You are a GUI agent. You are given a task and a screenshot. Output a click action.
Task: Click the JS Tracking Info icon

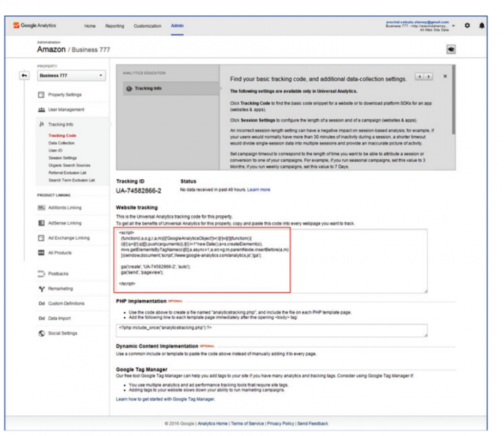[x=41, y=124]
